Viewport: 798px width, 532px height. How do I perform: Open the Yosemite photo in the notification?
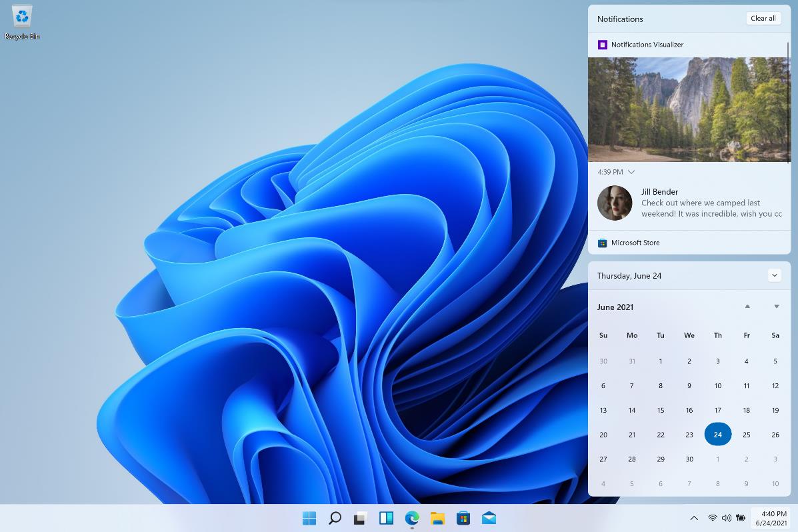688,109
